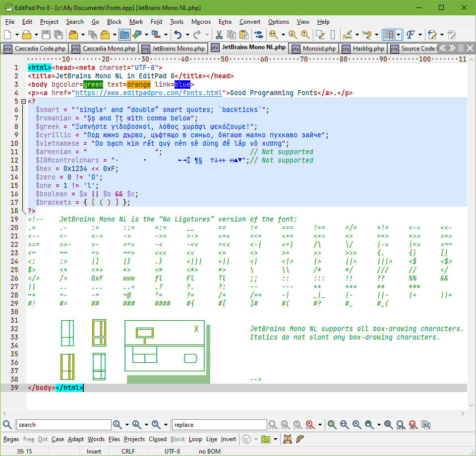Viewport: 476px width, 456px height.
Task: Click the footprints Go To icon
Action: (x=259, y=35)
